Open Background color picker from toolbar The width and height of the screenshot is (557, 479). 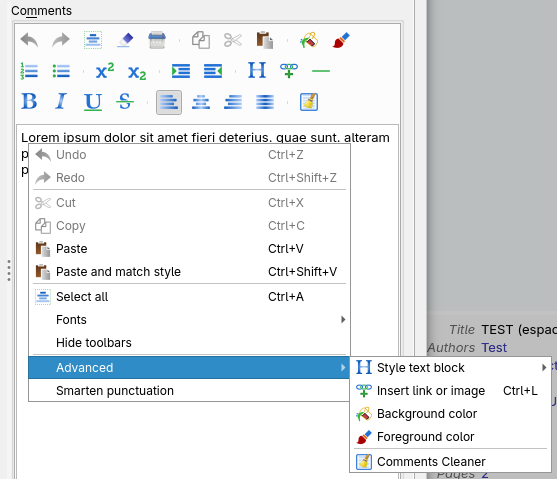309,40
